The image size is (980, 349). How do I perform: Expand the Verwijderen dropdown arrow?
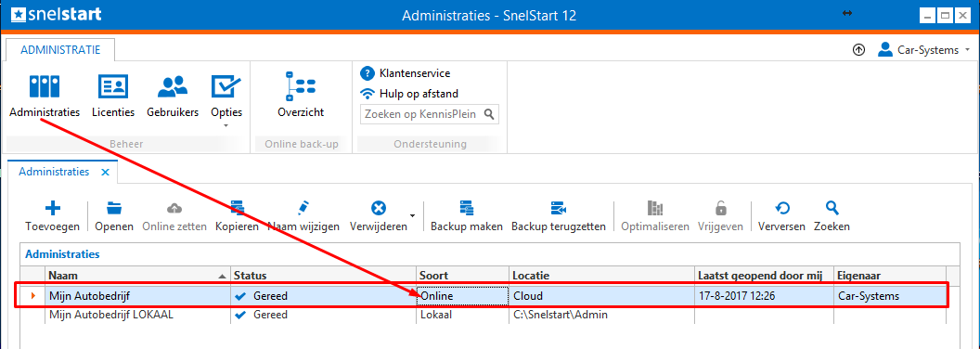point(412,215)
